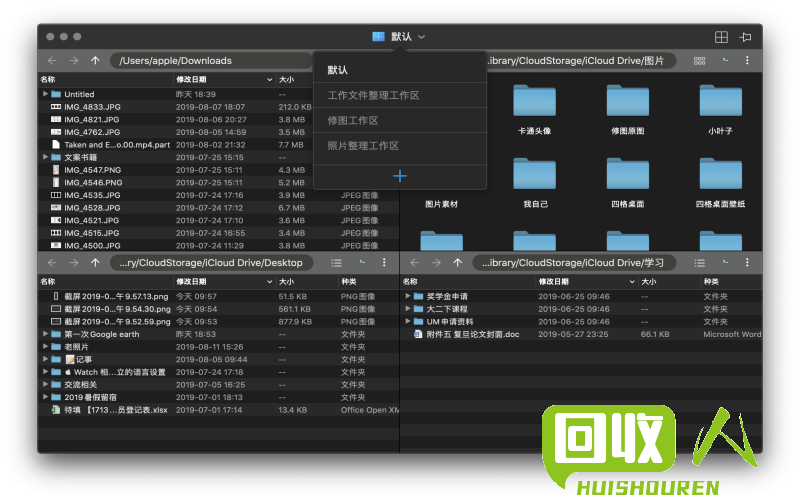800x500 pixels.
Task: Go up a folder in Desktop pane
Action: click(95, 263)
